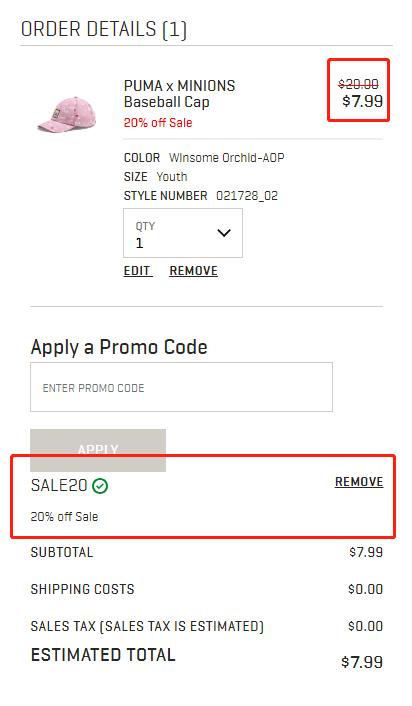
Task: Click the SALES TAX estimated label
Action: point(147,626)
